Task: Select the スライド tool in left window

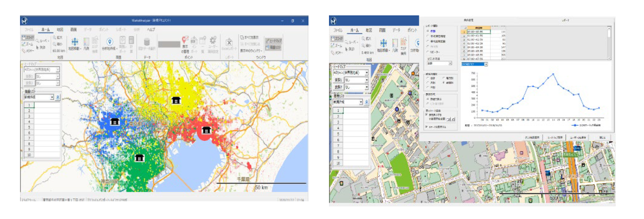Action: 27,37
